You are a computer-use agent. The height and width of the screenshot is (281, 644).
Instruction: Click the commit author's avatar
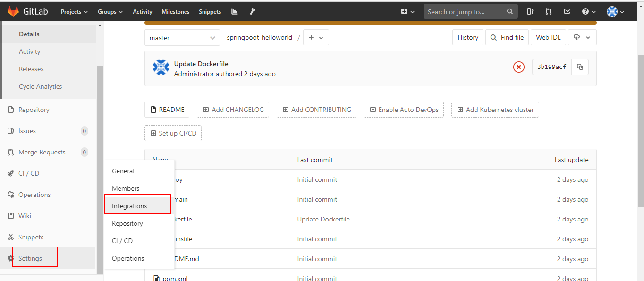click(161, 68)
